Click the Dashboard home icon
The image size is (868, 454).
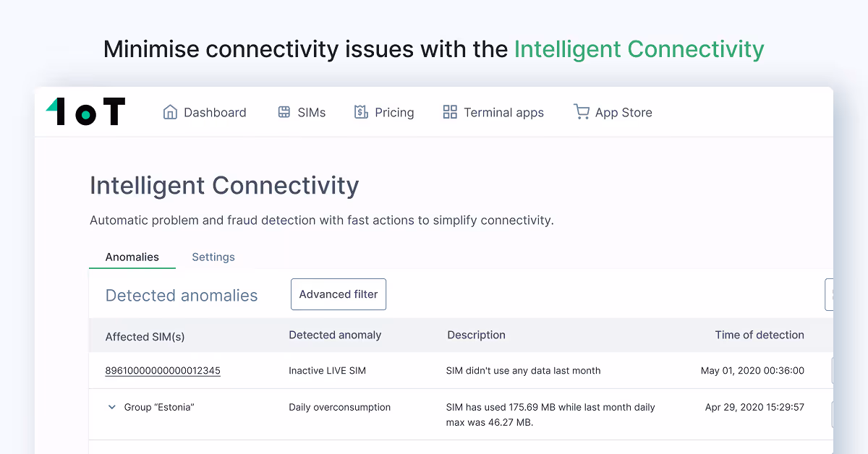tap(170, 112)
